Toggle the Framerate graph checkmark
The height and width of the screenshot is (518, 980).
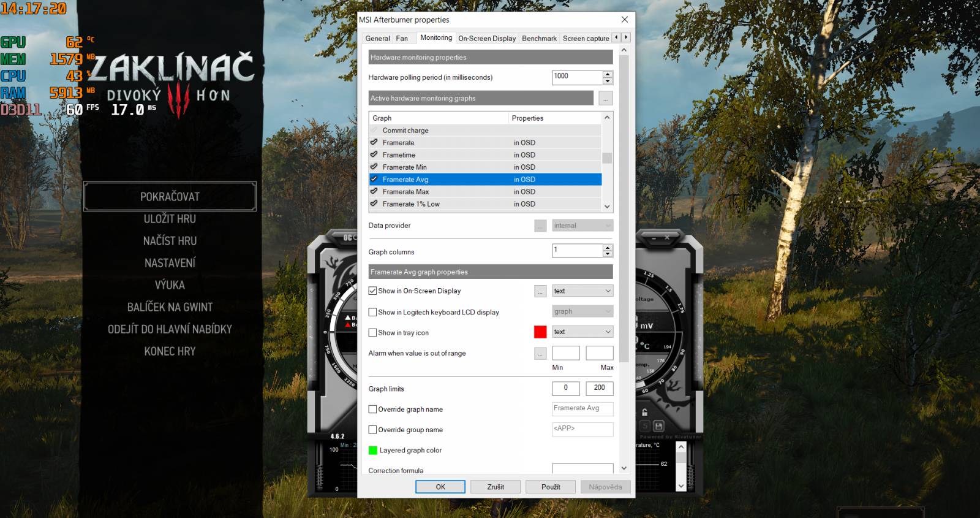tap(374, 142)
